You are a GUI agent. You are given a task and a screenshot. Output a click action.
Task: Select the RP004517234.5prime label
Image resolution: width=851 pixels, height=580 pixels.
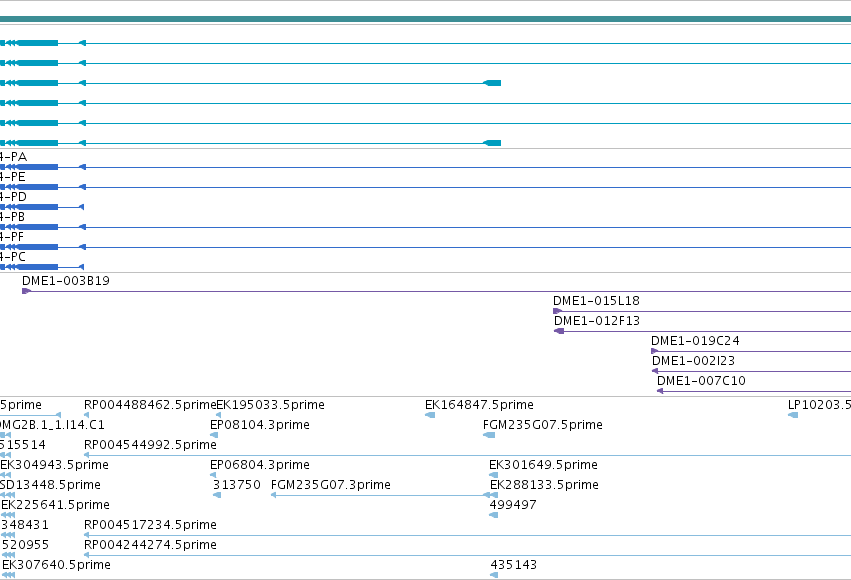150,525
